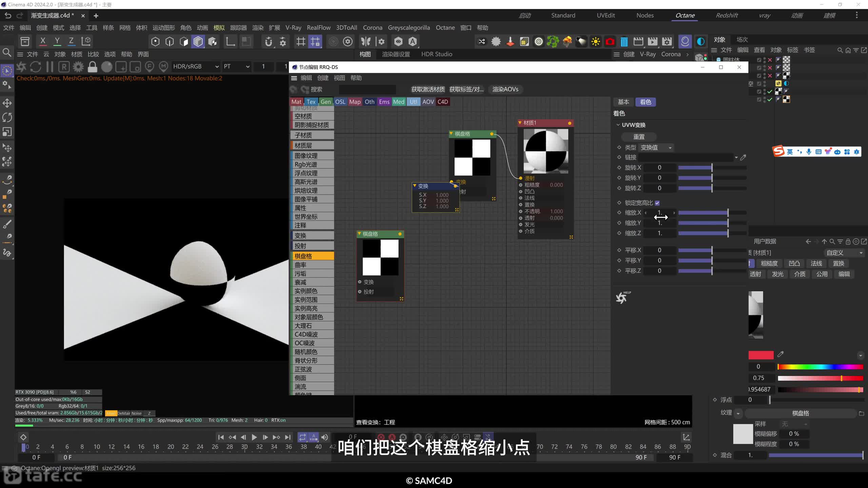The image size is (868, 488).
Task: Toggle keyframe diamond for 平移.Y
Action: tap(619, 260)
